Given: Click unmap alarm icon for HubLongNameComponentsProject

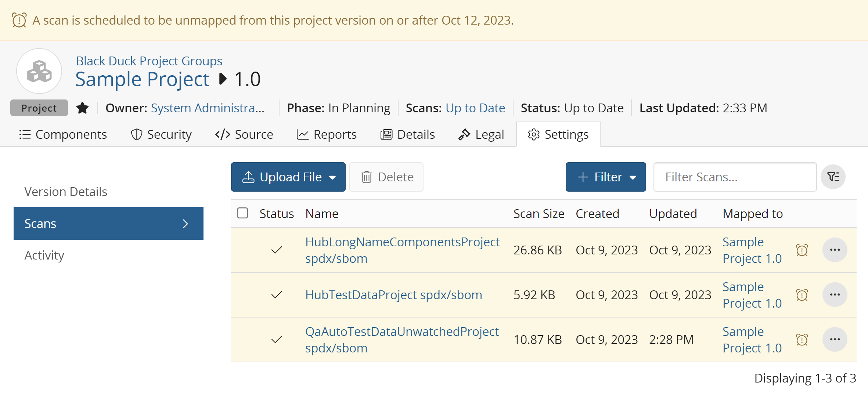Looking at the screenshot, I should tap(802, 250).
